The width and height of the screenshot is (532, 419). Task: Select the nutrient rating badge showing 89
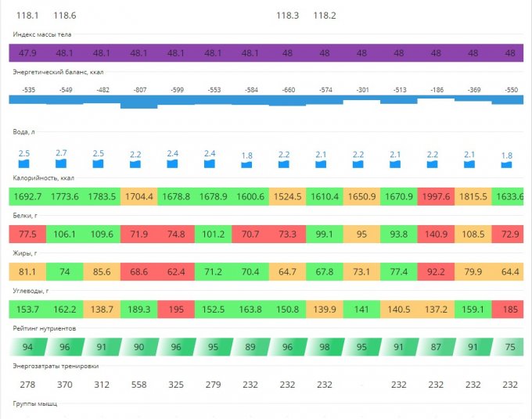pos(250,346)
